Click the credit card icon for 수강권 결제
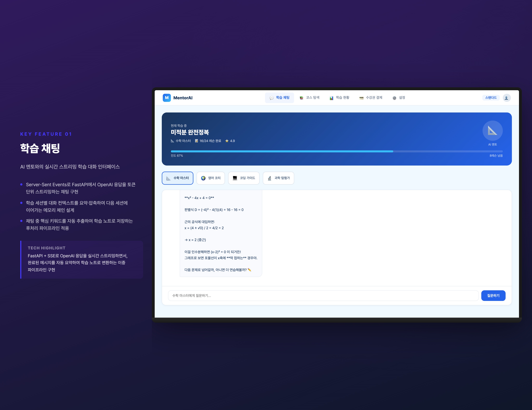 click(361, 98)
